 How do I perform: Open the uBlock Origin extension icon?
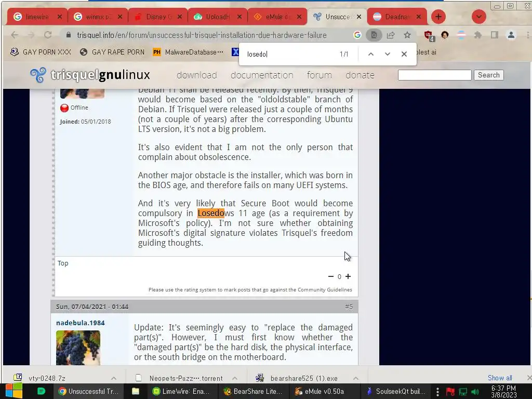tap(429, 35)
